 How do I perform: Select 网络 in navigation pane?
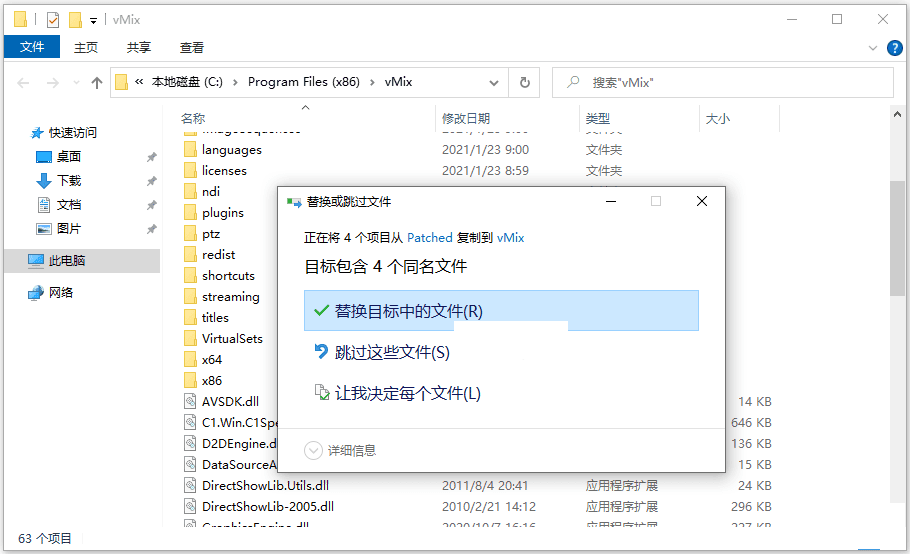tap(60, 292)
